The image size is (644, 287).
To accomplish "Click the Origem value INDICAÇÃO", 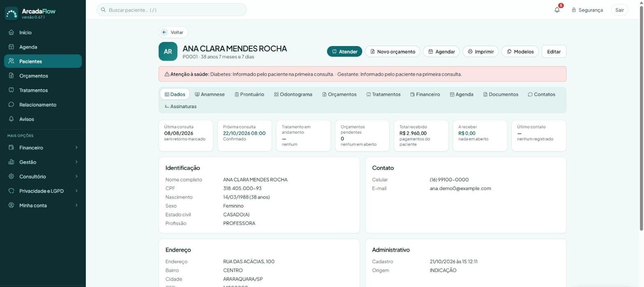I will coord(443,270).
